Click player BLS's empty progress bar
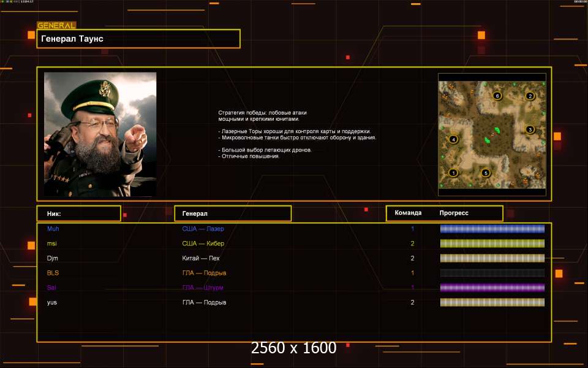Screen dimensions: 588x368 click(492, 273)
